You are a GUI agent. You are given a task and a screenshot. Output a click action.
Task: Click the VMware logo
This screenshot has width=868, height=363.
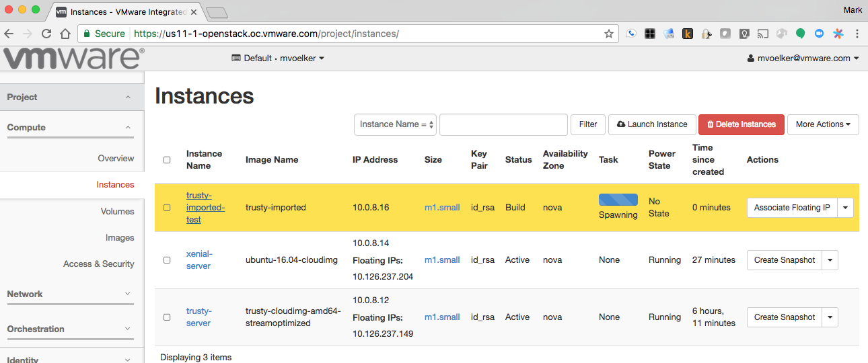(x=73, y=58)
